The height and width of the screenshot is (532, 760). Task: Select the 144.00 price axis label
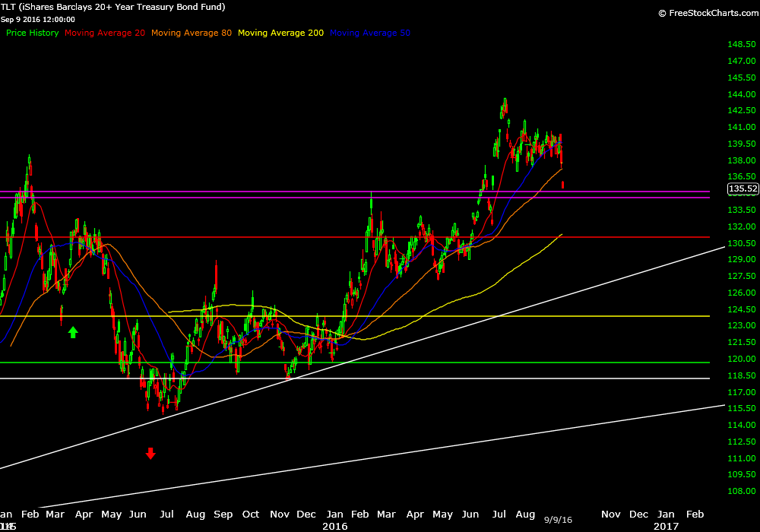(x=742, y=94)
